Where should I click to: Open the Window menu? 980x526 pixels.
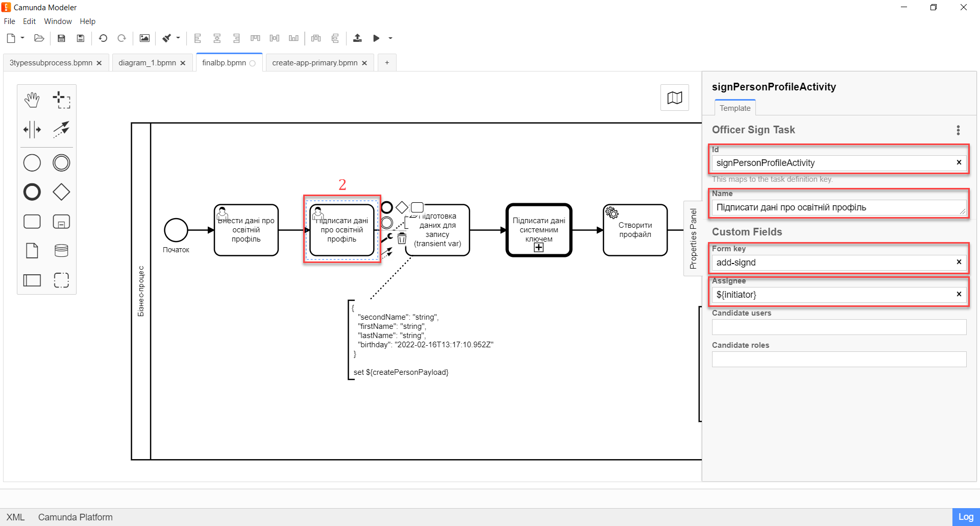click(x=58, y=21)
